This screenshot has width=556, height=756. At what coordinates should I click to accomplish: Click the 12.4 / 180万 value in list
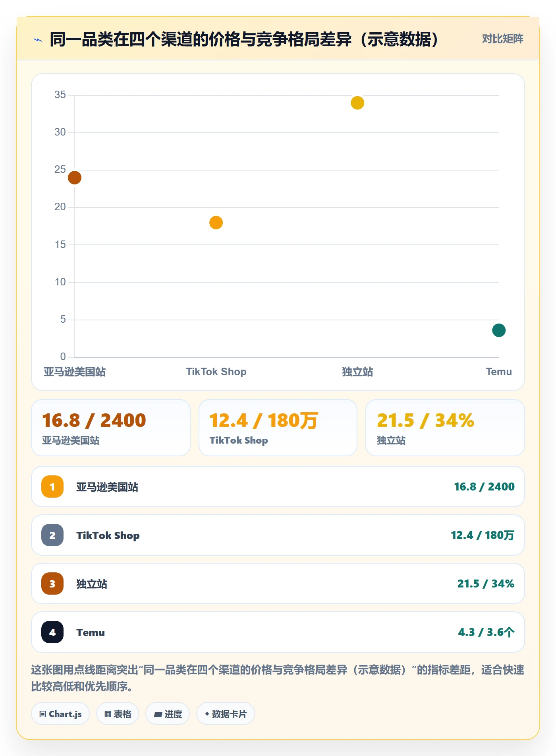pos(483,535)
